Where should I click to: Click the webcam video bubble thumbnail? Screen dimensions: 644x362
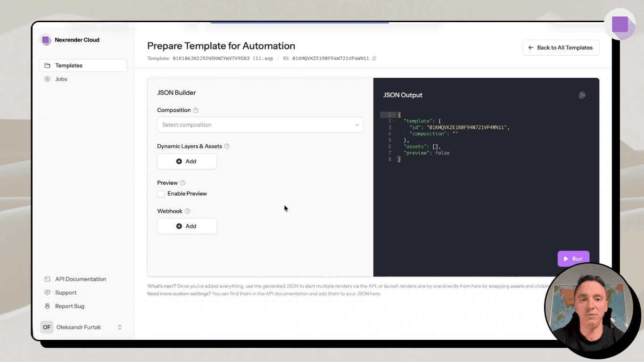pos(589,306)
